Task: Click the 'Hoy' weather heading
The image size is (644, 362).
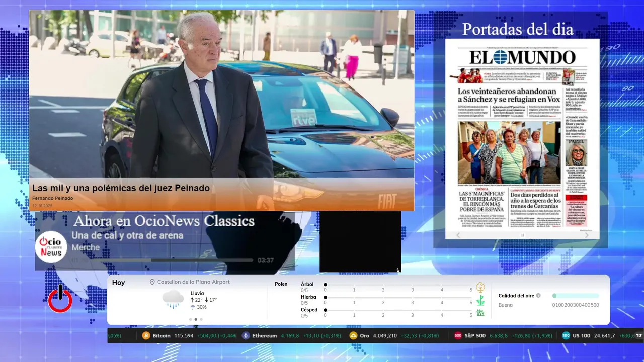Action: click(119, 283)
